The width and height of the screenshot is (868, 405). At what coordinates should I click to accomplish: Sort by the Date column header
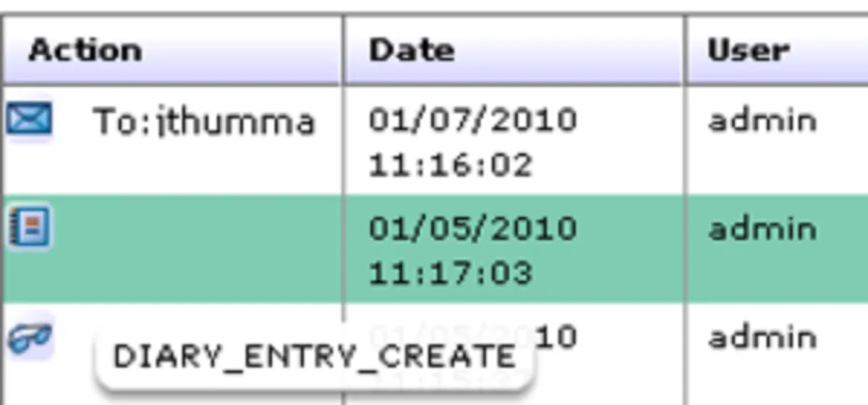click(412, 51)
